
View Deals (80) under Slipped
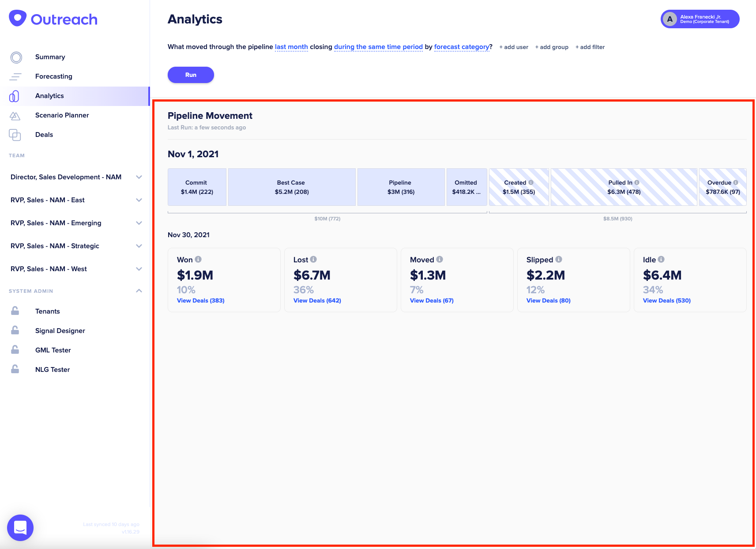549,300
